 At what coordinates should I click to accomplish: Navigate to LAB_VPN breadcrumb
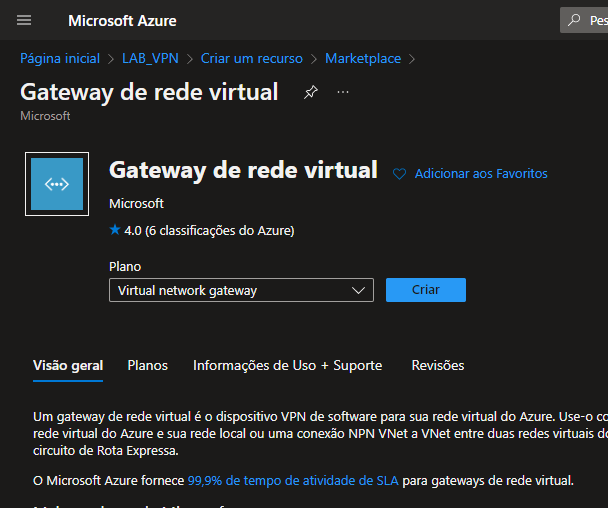[150, 59]
